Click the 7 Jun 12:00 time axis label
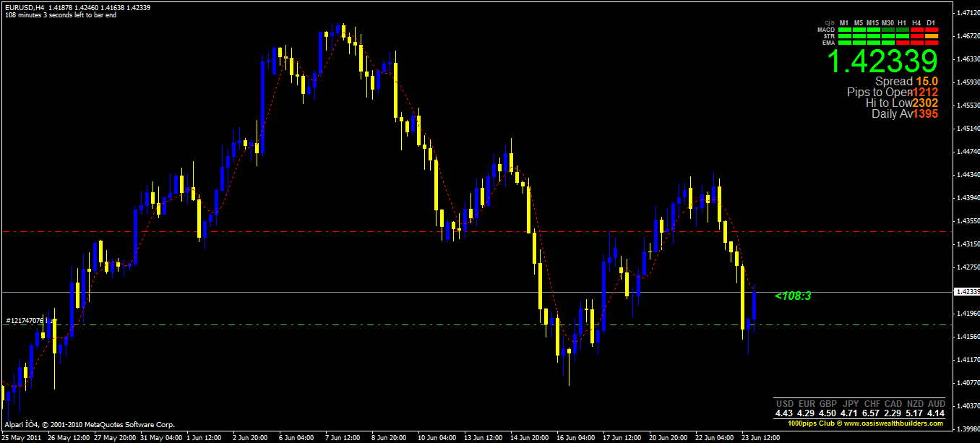This screenshot has height=443, width=980. [342, 438]
